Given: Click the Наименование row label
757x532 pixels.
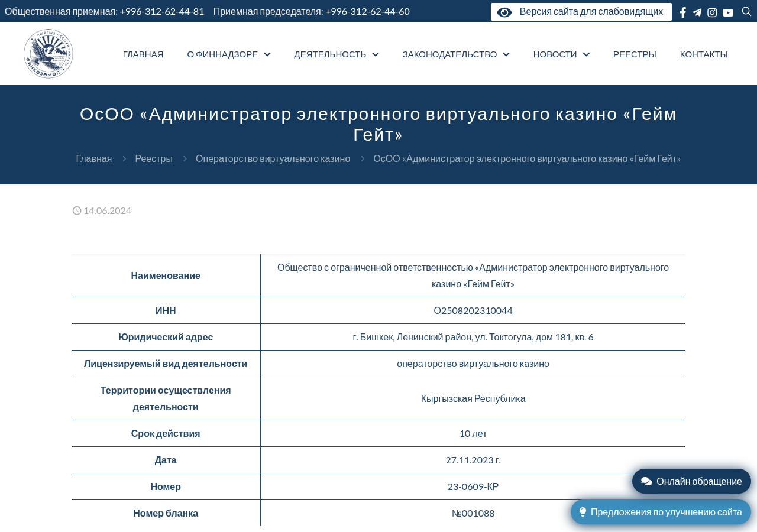Looking at the screenshot, I should pos(166,275).
